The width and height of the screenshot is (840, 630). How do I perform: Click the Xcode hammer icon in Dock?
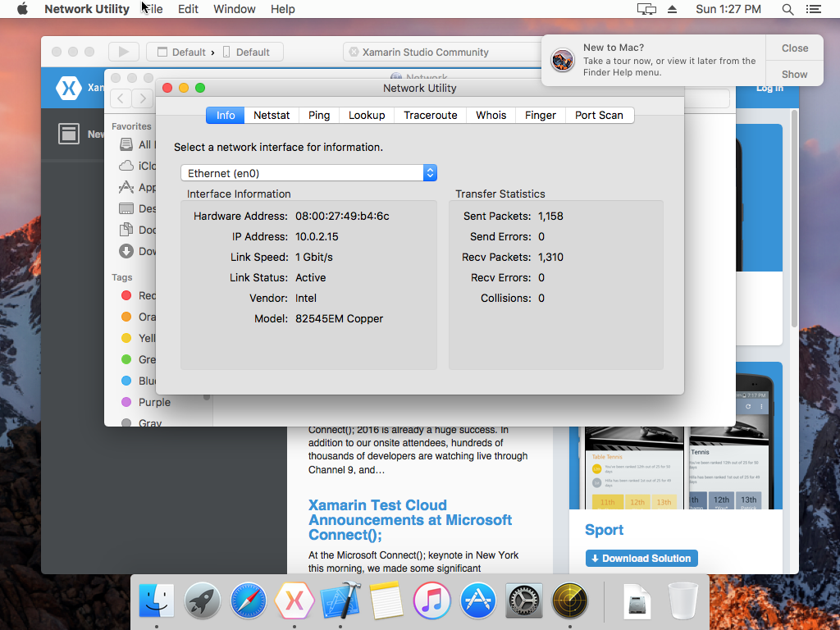tap(340, 601)
